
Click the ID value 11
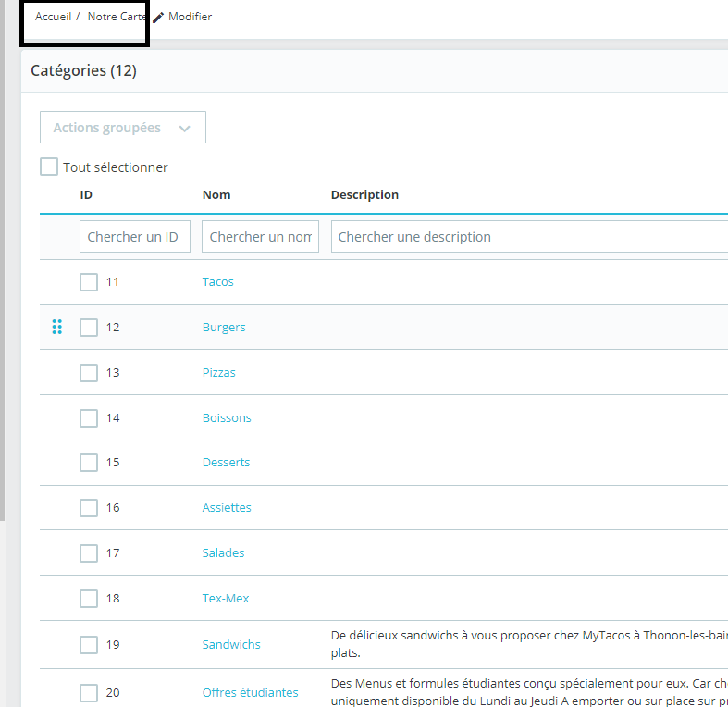112,282
